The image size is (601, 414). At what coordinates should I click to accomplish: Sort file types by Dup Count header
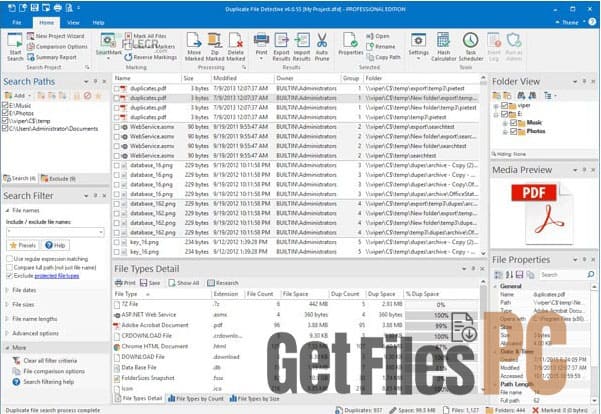pos(346,294)
